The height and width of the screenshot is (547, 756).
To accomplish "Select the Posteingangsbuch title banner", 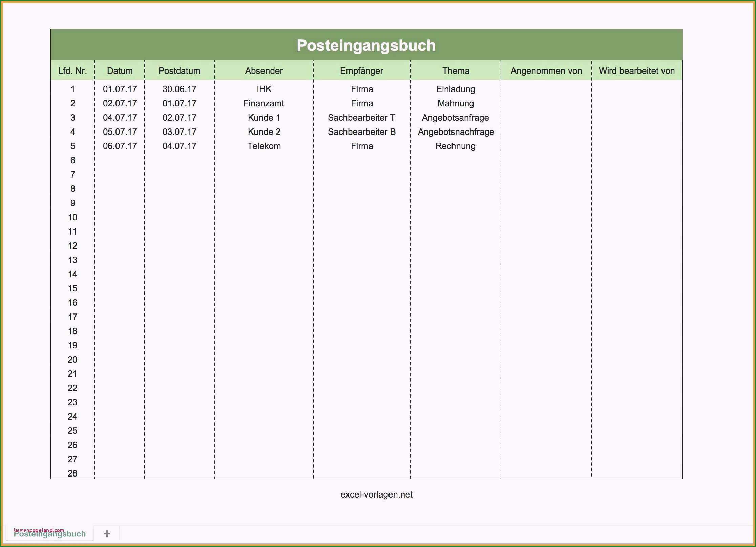I will 366,45.
